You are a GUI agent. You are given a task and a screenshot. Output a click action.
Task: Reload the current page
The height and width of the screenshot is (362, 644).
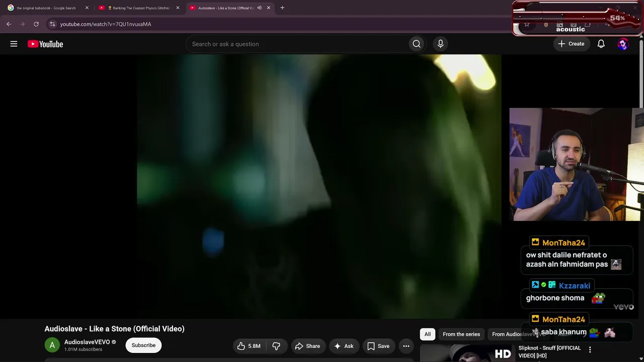[36, 24]
